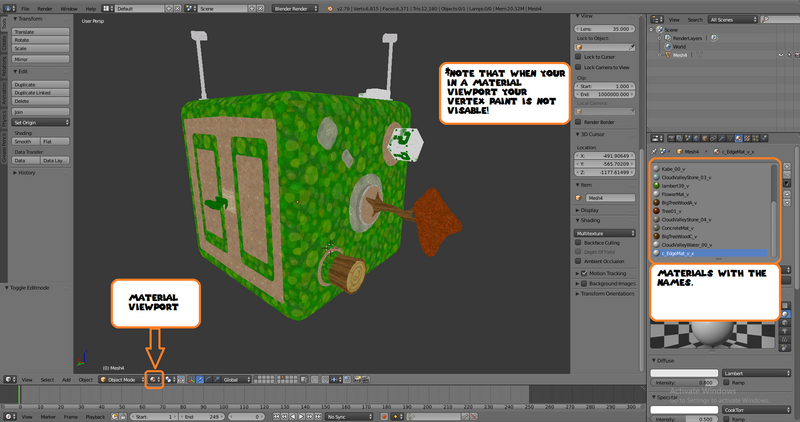Open the Blender Render engine dropdown
The width and height of the screenshot is (800, 422).
[x=295, y=9]
